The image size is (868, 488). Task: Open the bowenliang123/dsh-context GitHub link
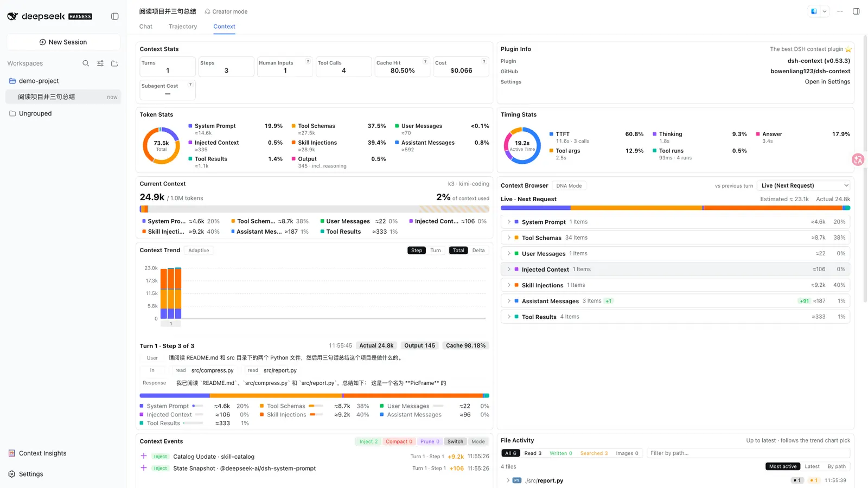tap(810, 71)
